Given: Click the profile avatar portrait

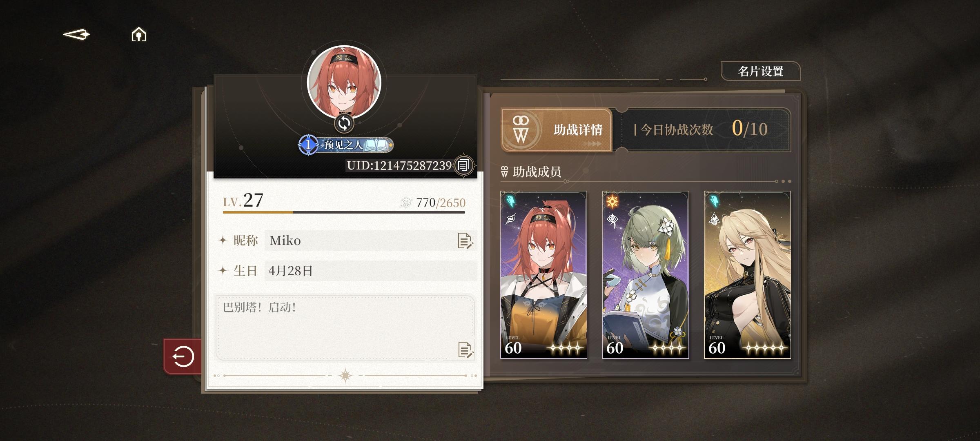Looking at the screenshot, I should point(344,82).
